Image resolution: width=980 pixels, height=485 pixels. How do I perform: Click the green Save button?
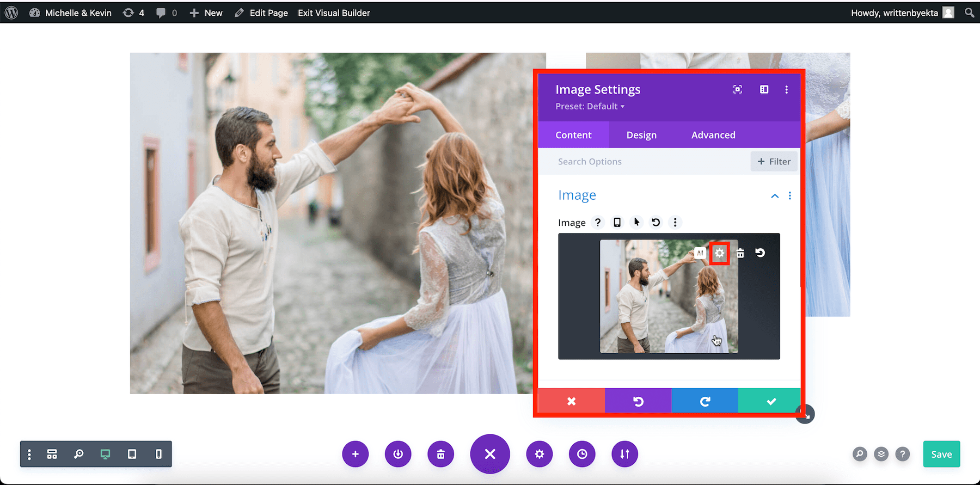pyautogui.click(x=941, y=454)
